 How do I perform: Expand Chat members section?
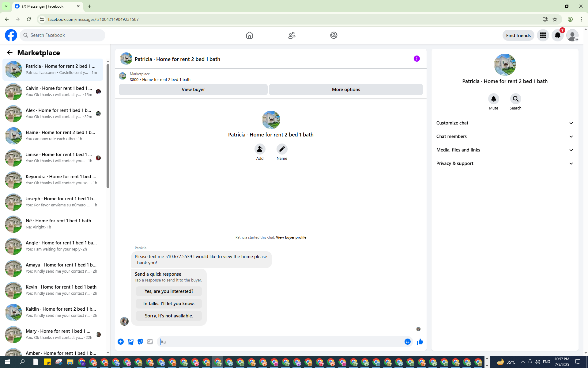(x=505, y=136)
